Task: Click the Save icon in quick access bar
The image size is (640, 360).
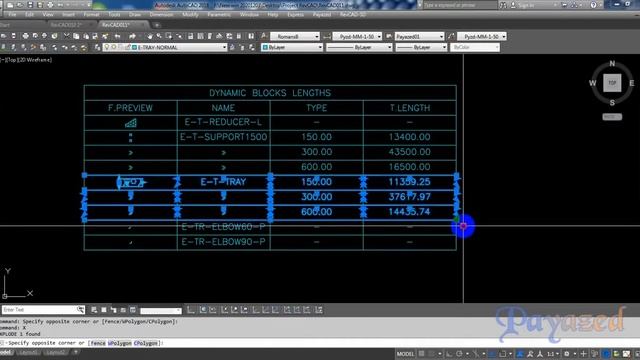Action: coord(30,5)
